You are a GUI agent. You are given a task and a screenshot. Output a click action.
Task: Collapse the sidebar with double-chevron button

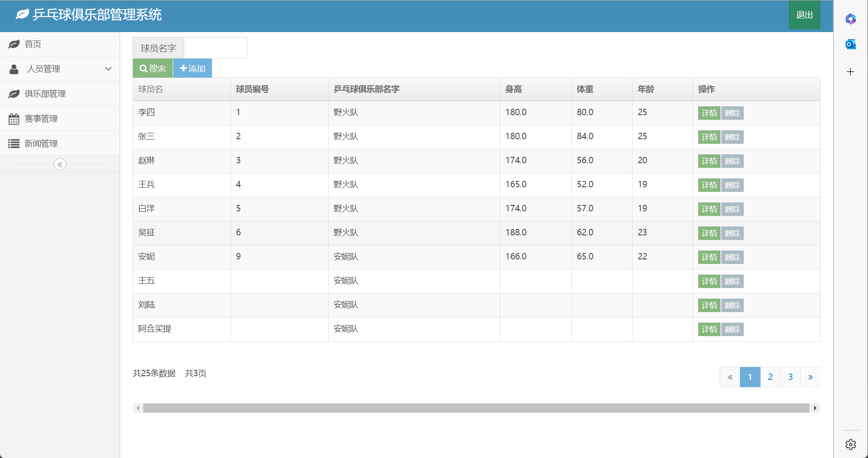(x=60, y=164)
